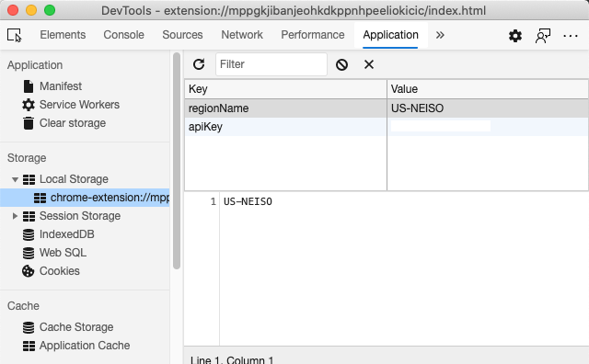589x364 pixels.
Task: Open Cookies in the Storage section
Action: tap(59, 271)
